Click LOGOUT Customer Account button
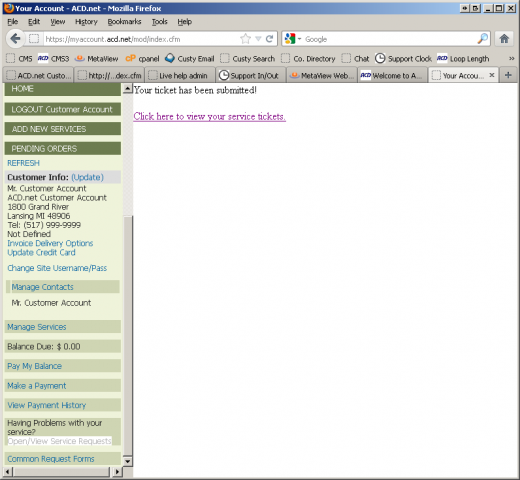The height and width of the screenshot is (480, 520). [62, 109]
